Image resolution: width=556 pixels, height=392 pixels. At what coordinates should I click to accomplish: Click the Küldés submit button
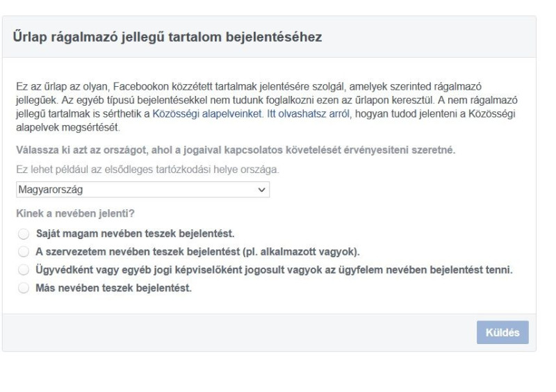pyautogui.click(x=502, y=332)
